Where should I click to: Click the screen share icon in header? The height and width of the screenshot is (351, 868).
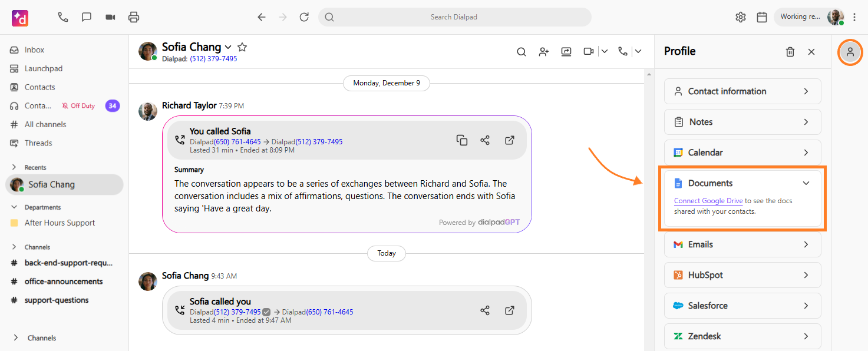pyautogui.click(x=566, y=52)
